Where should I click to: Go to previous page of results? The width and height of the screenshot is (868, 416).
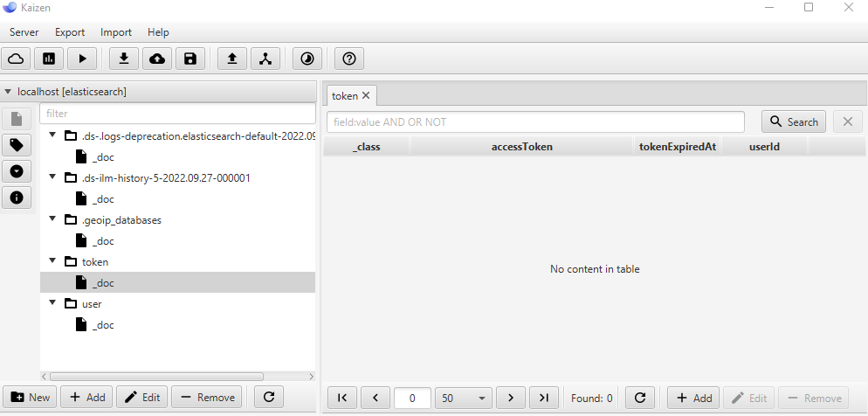(375, 398)
